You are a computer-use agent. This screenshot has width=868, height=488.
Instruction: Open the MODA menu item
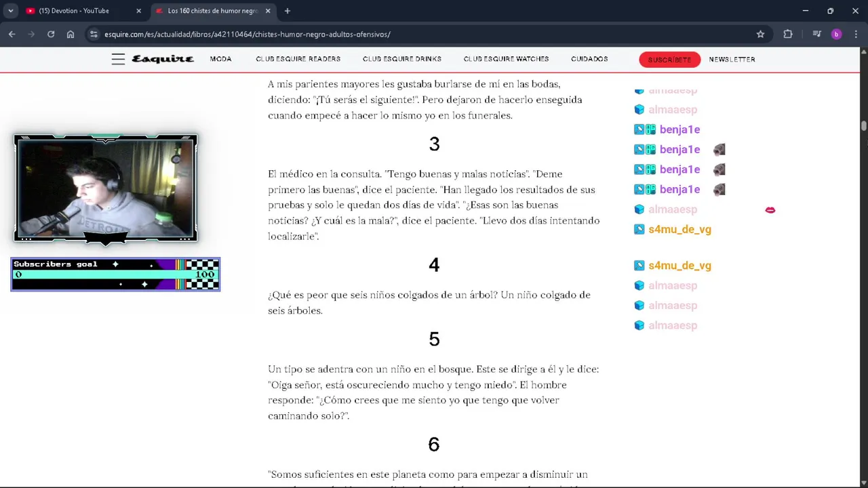pyautogui.click(x=221, y=59)
